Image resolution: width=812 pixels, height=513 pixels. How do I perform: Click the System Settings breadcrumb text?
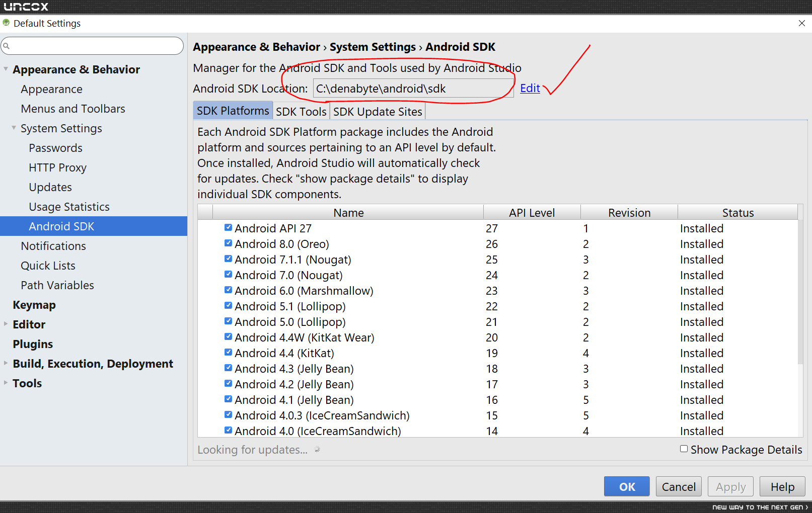[x=373, y=47]
